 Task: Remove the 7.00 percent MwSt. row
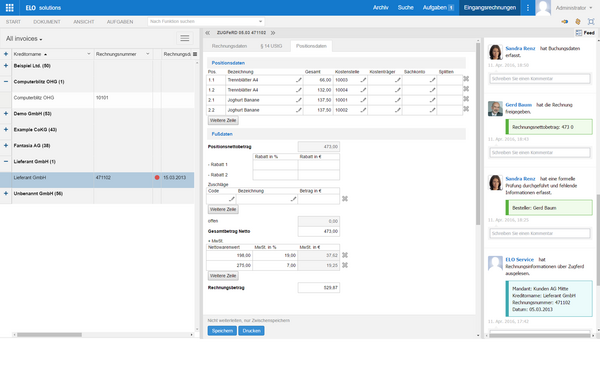coord(345,265)
